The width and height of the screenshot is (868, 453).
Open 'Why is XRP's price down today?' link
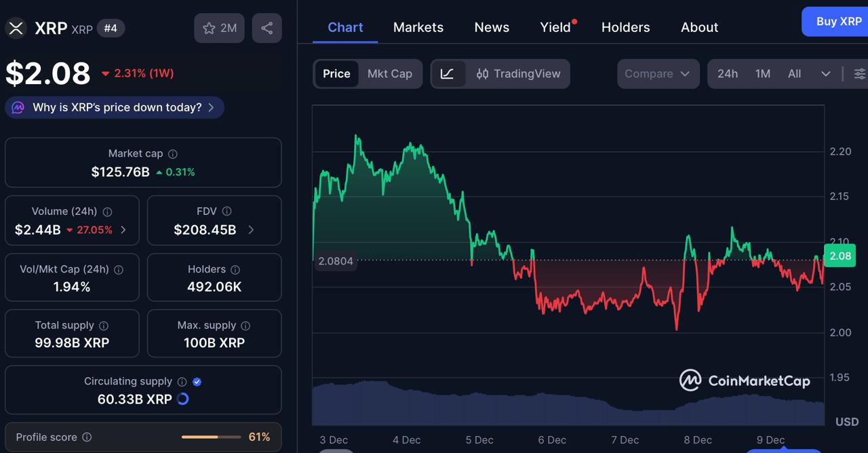(x=114, y=107)
